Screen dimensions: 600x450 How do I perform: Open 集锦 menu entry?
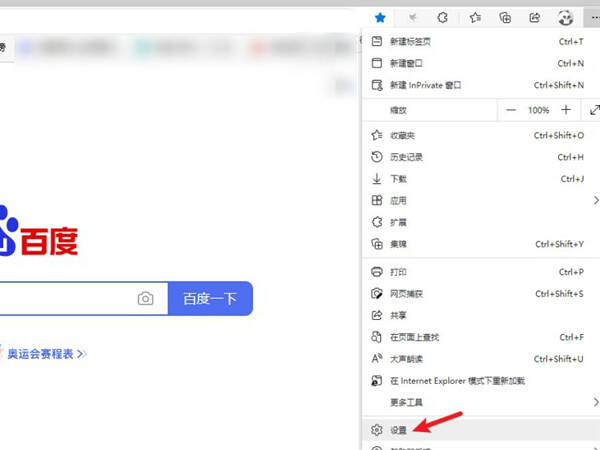pos(481,244)
